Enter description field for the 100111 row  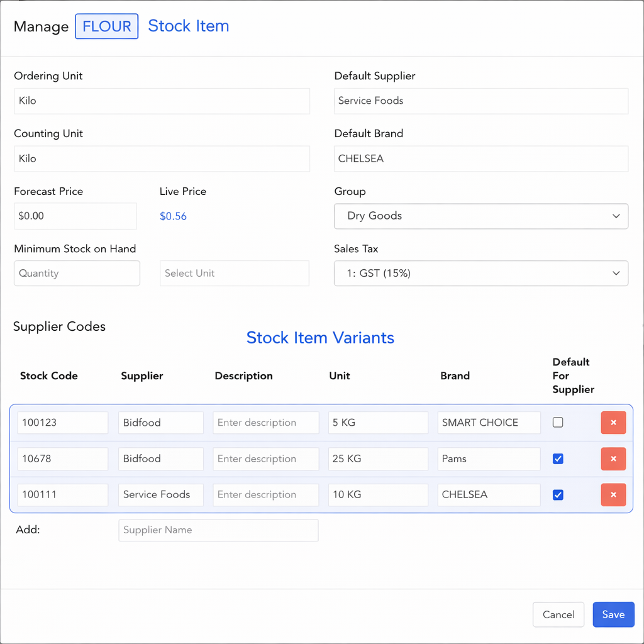point(266,494)
